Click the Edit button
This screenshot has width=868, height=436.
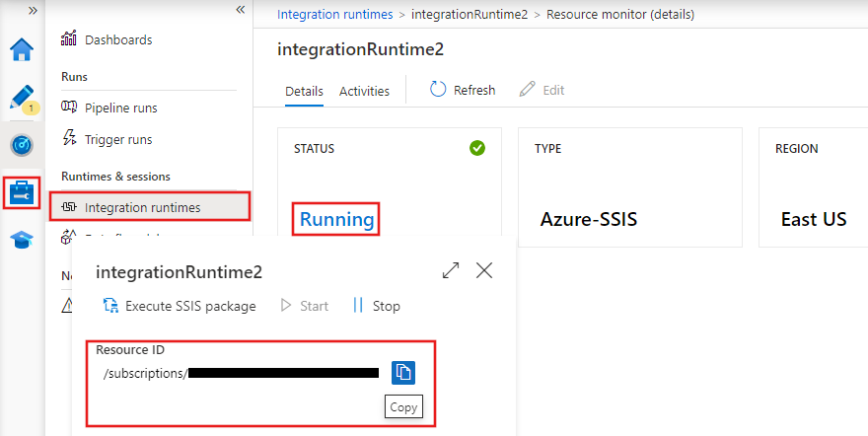(542, 90)
